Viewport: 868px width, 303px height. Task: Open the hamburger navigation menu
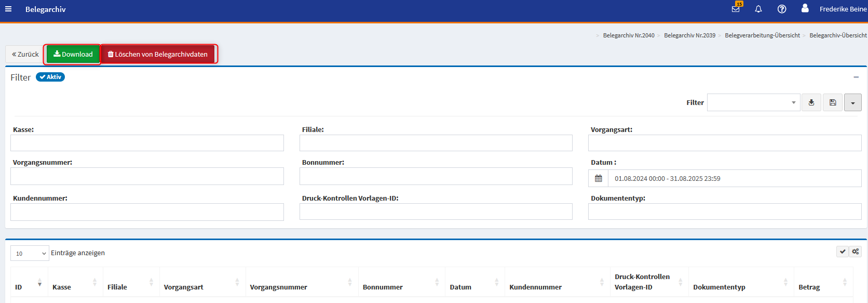(x=8, y=9)
